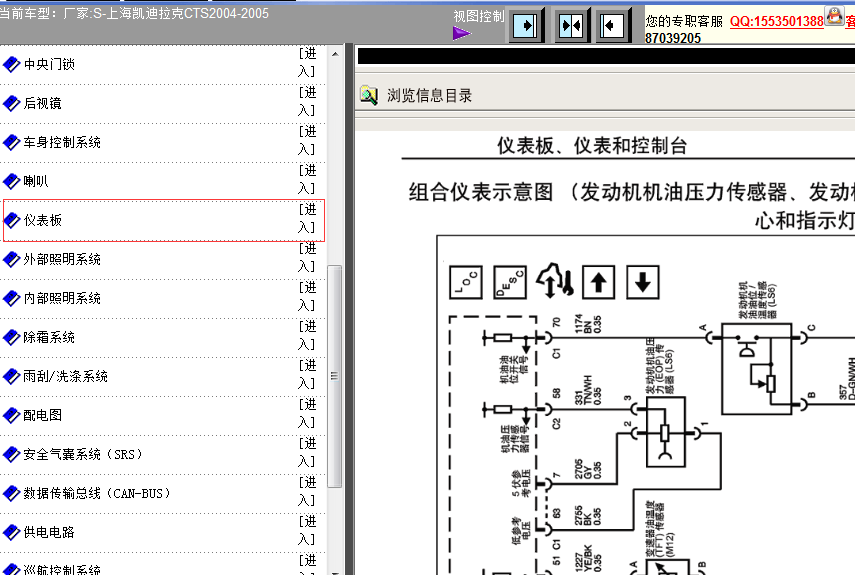Click the book icon beside 除霜系统
Viewport: 855px width, 575px height.
click(11, 337)
